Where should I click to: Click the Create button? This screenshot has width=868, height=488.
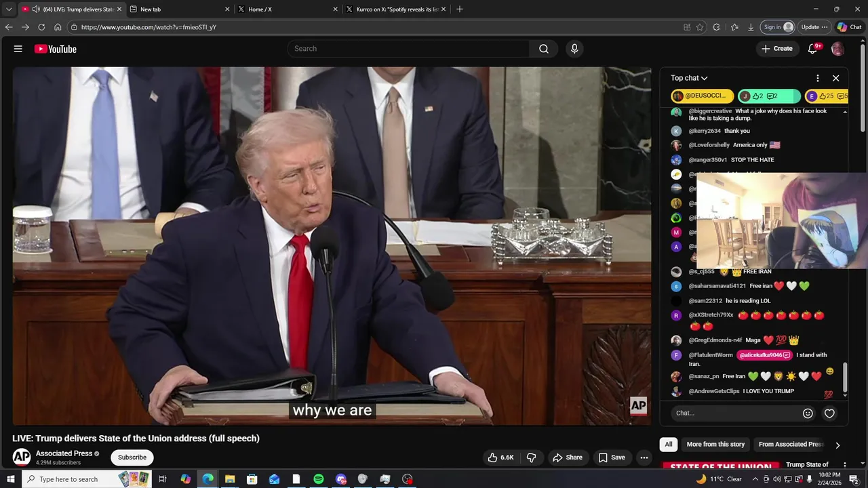click(776, 49)
